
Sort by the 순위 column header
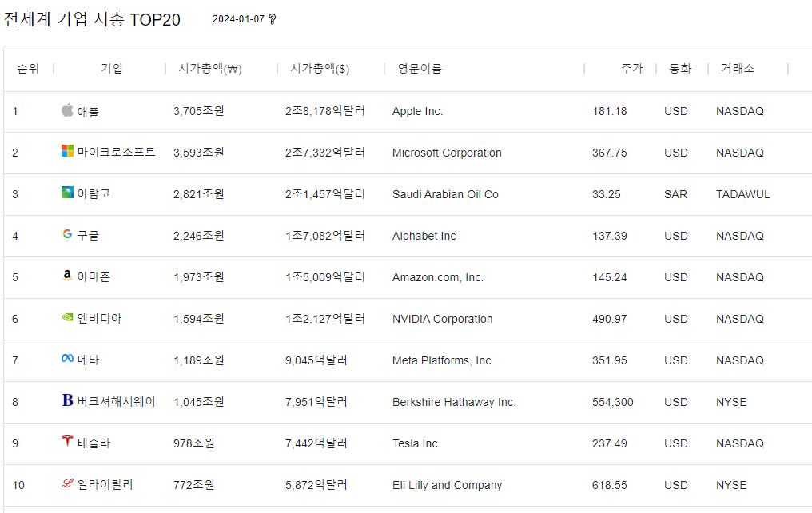[28, 69]
